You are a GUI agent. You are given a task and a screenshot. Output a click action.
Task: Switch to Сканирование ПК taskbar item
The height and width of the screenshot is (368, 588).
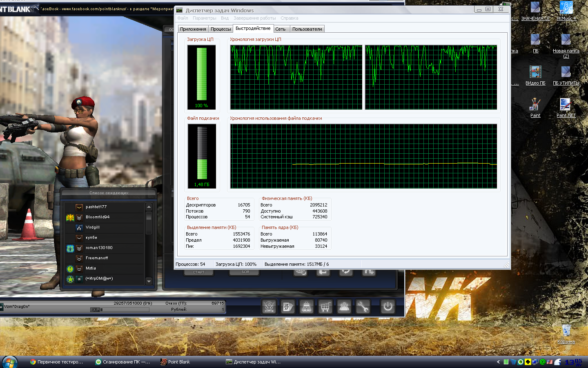(123, 362)
